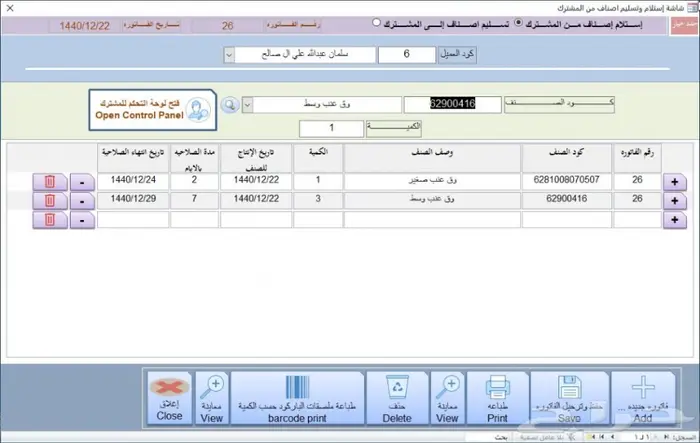Click the search box in record navigator
The image size is (700, 443).
pos(489,437)
